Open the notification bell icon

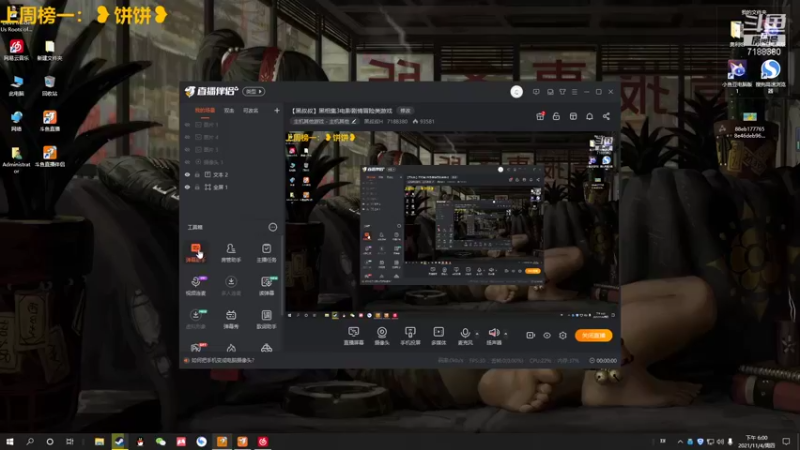click(589, 116)
